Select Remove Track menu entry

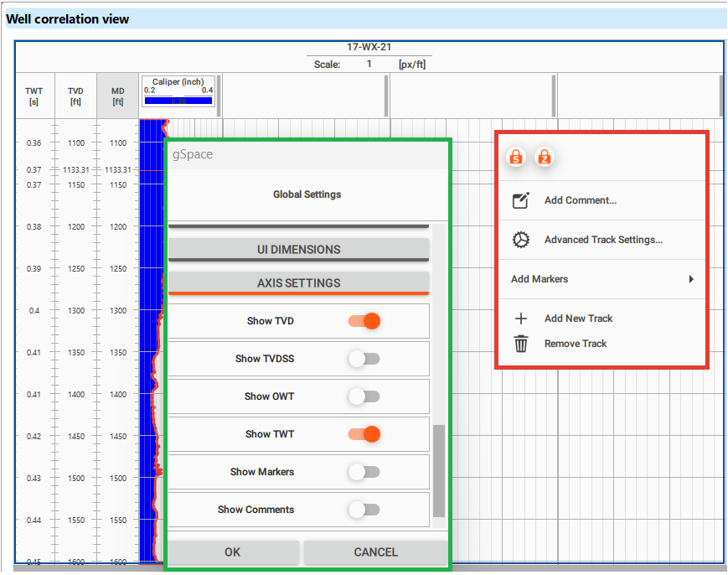click(x=576, y=344)
